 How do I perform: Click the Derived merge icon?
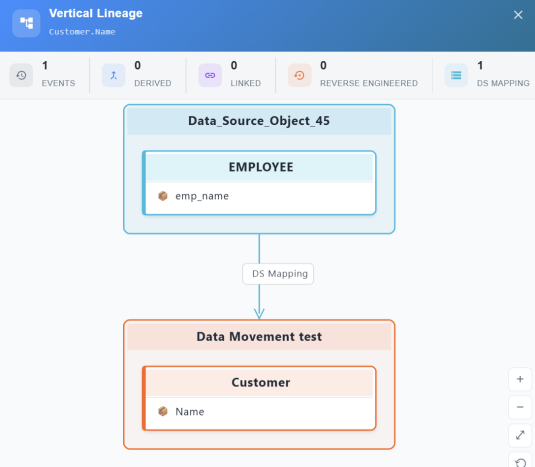pos(114,75)
